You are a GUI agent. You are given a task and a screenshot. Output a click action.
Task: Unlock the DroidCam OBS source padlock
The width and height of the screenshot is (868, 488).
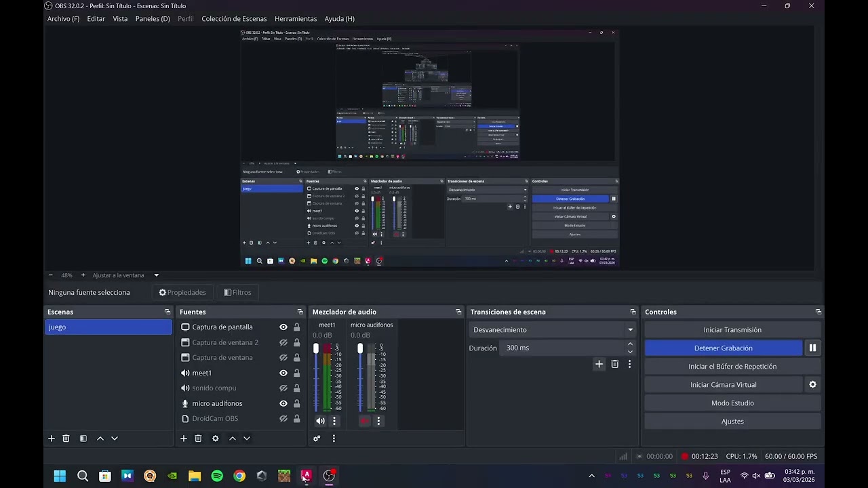pyautogui.click(x=296, y=419)
